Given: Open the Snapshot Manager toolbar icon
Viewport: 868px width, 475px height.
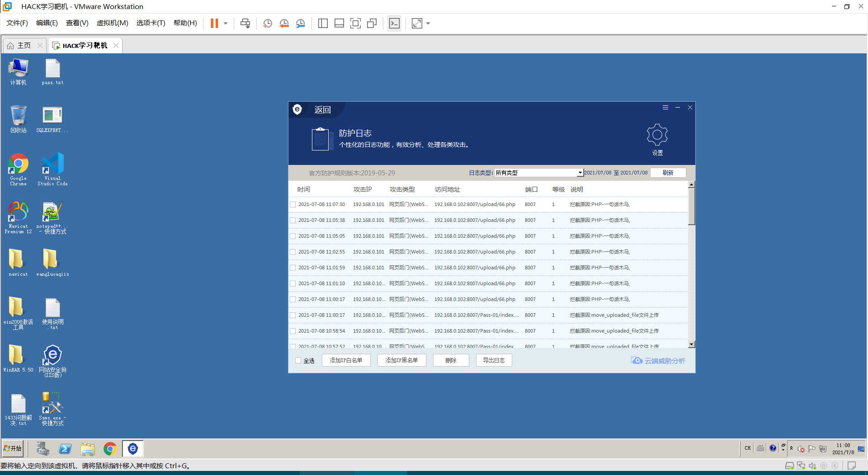Looking at the screenshot, I should (301, 23).
